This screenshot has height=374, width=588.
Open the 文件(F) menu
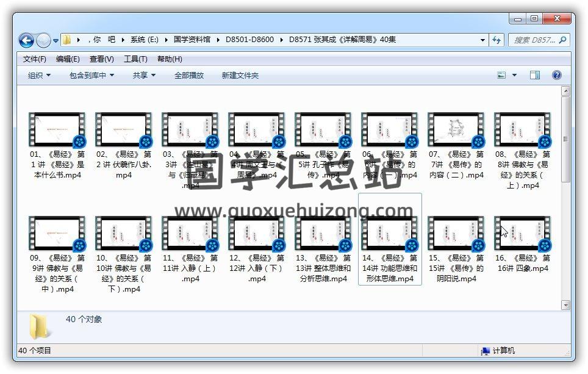pos(35,59)
